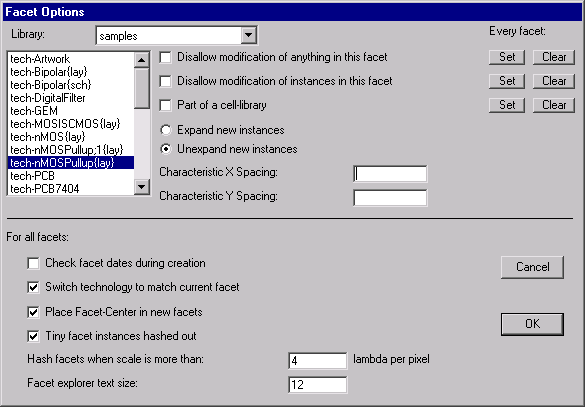
Task: Select tech-GEM facet
Action: pos(71,111)
